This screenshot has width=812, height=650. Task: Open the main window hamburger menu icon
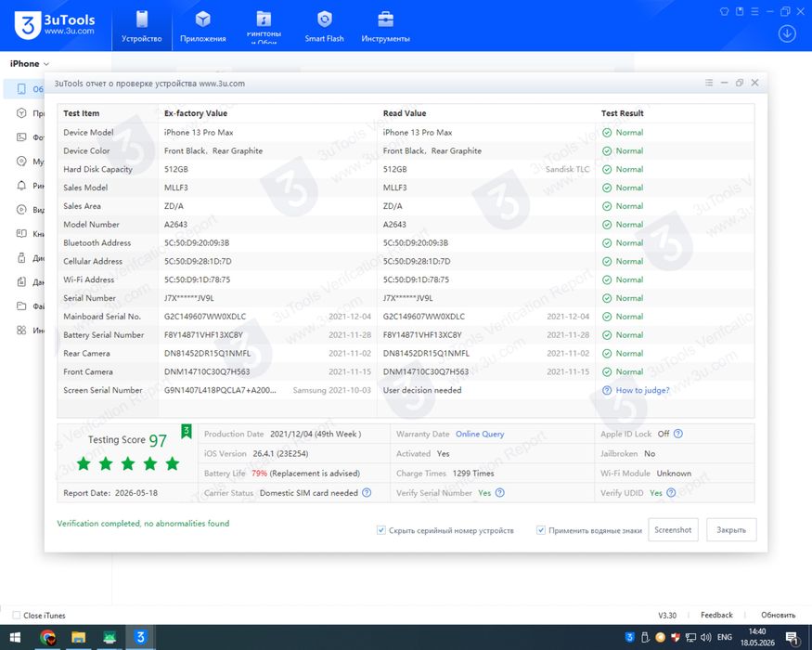point(754,11)
